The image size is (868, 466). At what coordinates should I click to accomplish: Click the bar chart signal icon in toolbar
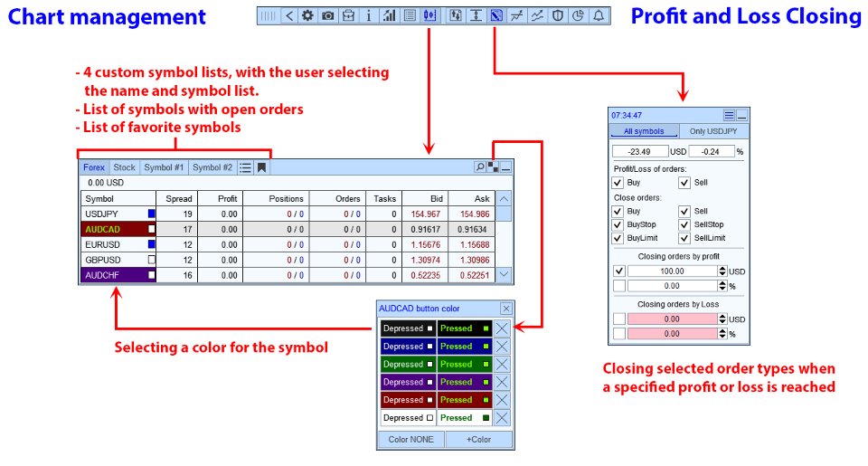389,15
